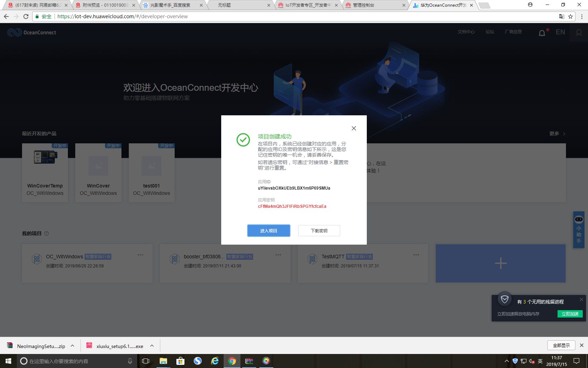The height and width of the screenshot is (368, 588).
Task: Switch to 网易邮箱 browser tab
Action: 38,5
